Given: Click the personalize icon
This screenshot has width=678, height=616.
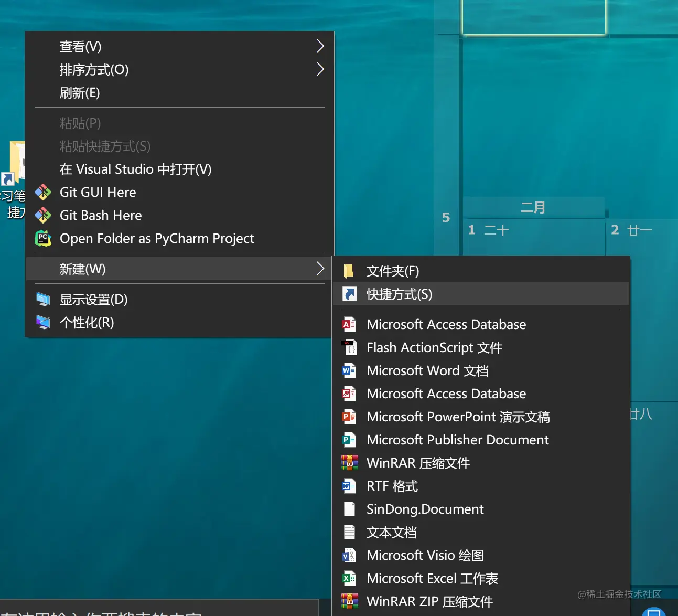Looking at the screenshot, I should tap(43, 322).
